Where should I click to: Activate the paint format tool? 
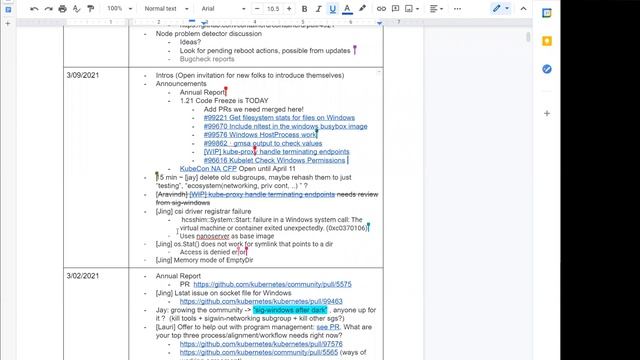(x=91, y=9)
